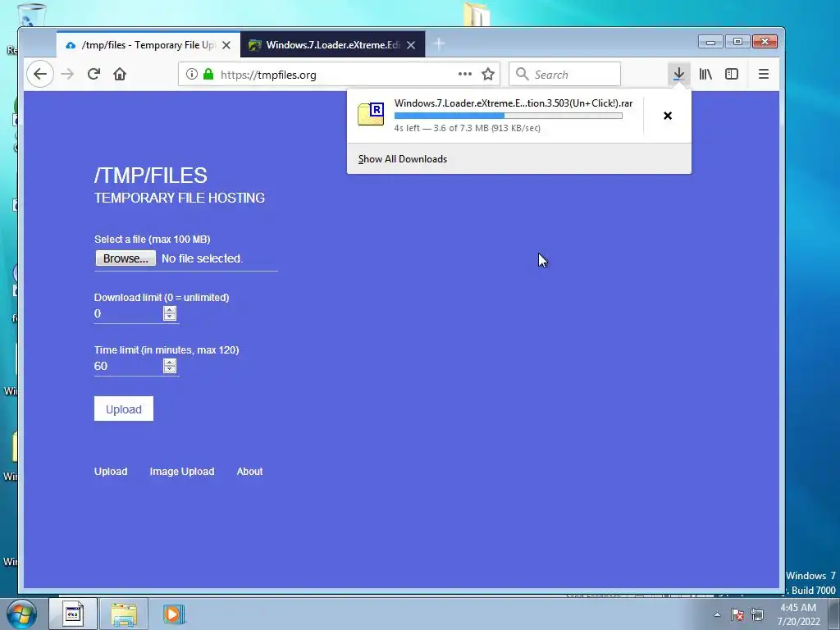The image size is (840, 630).
Task: Click the Browse... file button
Action: coord(126,258)
